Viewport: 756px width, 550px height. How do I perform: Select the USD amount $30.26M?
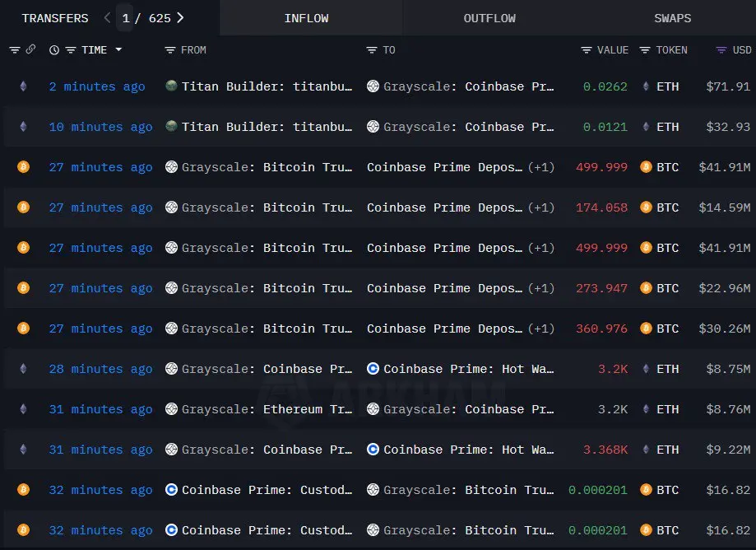click(x=725, y=329)
